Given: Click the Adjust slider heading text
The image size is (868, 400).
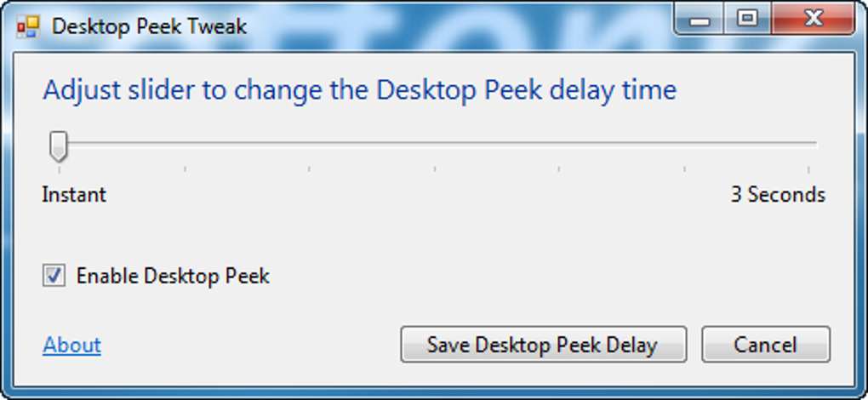Looking at the screenshot, I should pyautogui.click(x=359, y=90).
